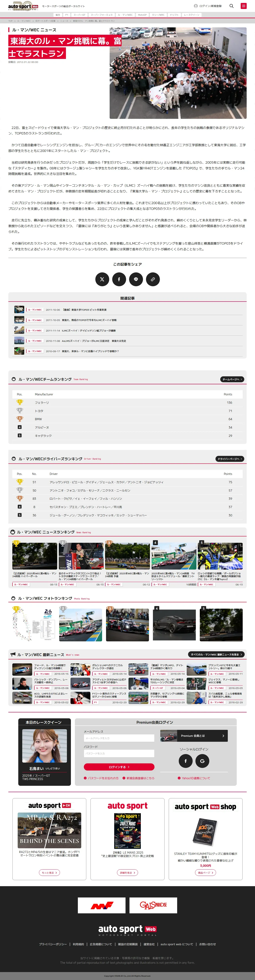Select the ドリフト navigation tab
The height and width of the screenshot is (980, 255).
[174, 15]
